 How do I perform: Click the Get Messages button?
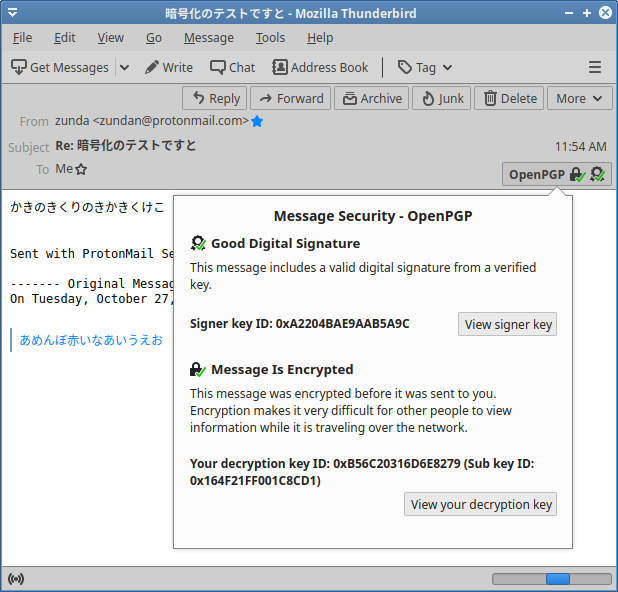coord(60,67)
